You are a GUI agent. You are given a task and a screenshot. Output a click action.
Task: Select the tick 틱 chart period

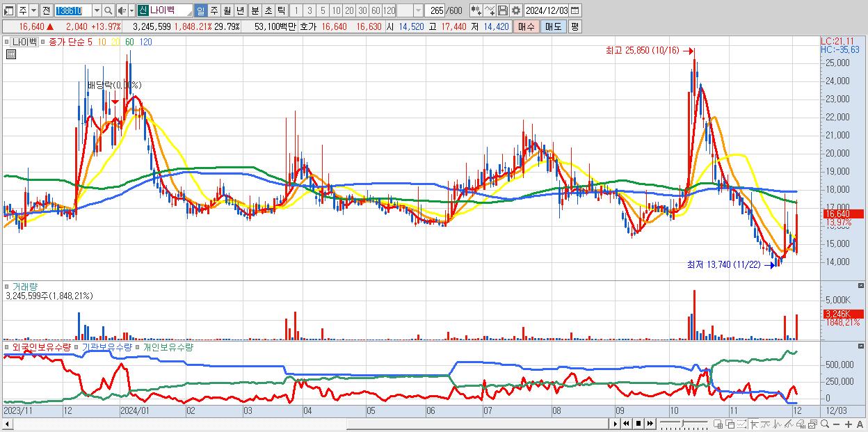[x=281, y=10]
